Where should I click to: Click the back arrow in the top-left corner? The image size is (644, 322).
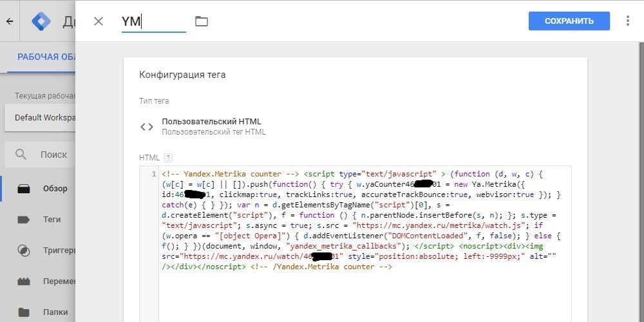(x=10, y=21)
